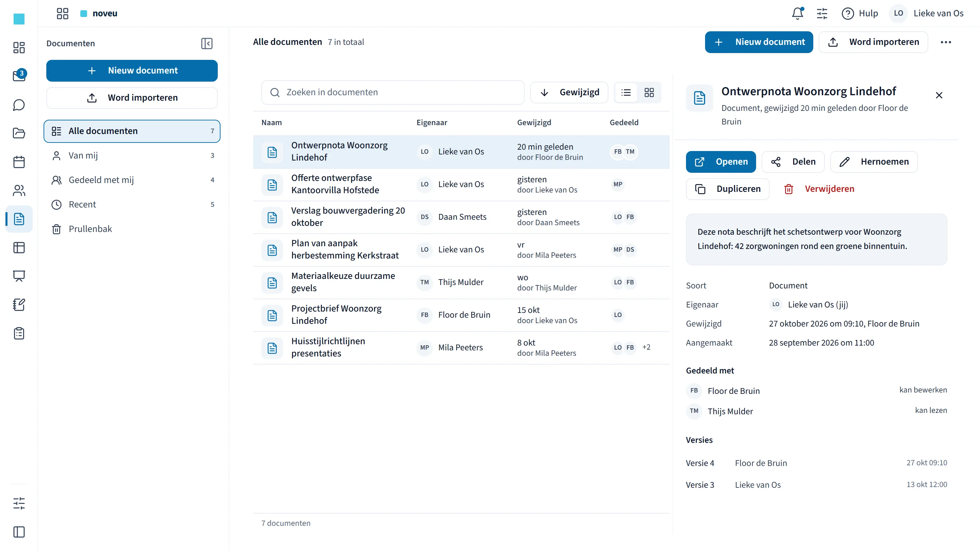980x551 pixels.
Task: Change sort order via Gewijzigd
Action: tap(569, 93)
